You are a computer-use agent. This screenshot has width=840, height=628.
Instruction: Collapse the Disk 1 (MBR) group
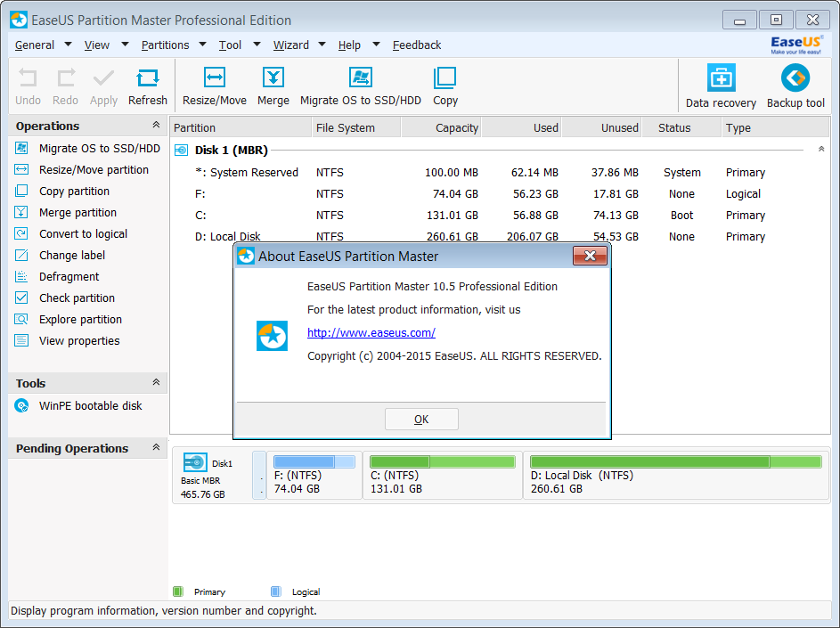pos(821,149)
